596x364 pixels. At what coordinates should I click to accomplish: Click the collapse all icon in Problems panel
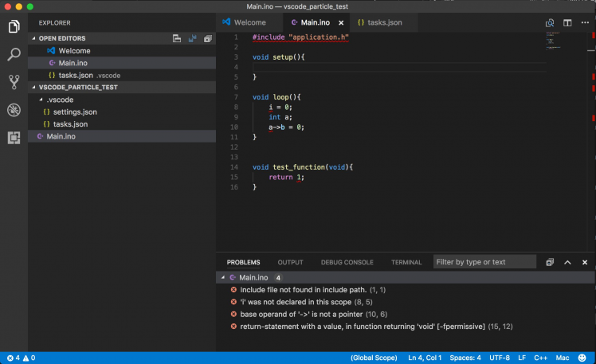pos(550,262)
